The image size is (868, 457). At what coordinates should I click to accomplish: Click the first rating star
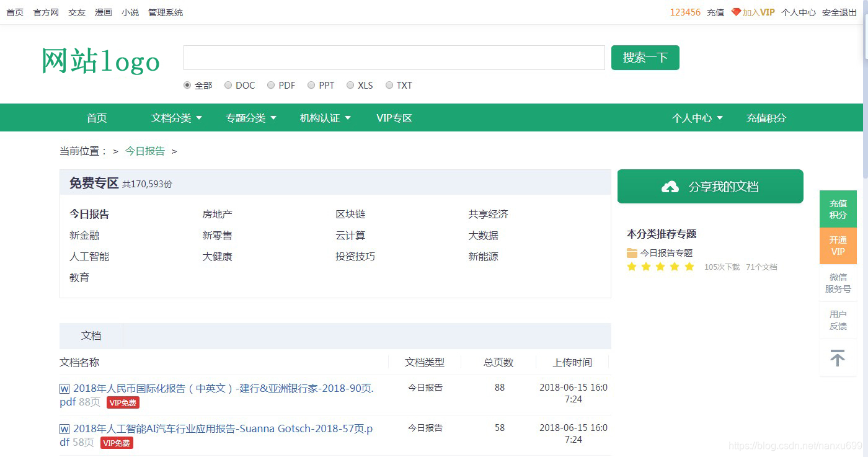[632, 267]
